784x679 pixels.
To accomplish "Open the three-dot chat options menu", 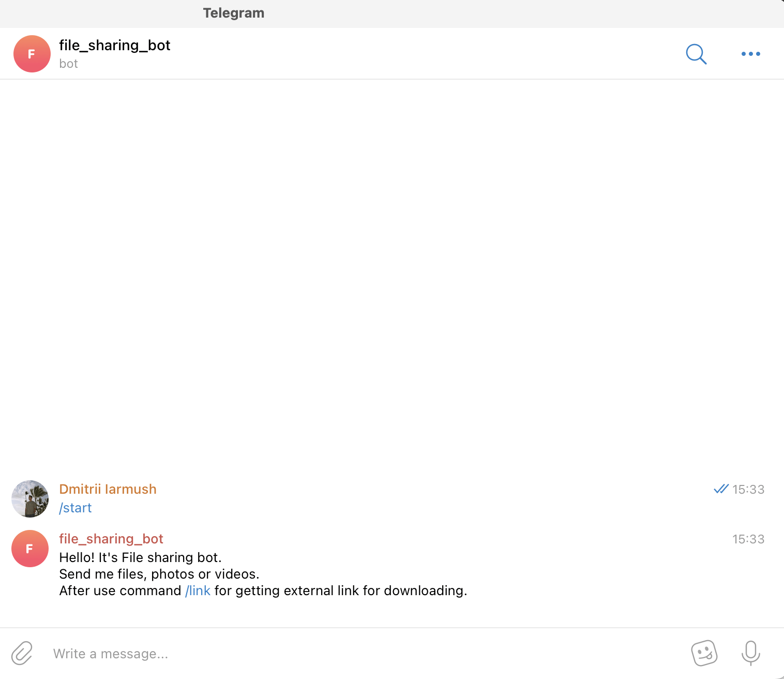I will (750, 54).
